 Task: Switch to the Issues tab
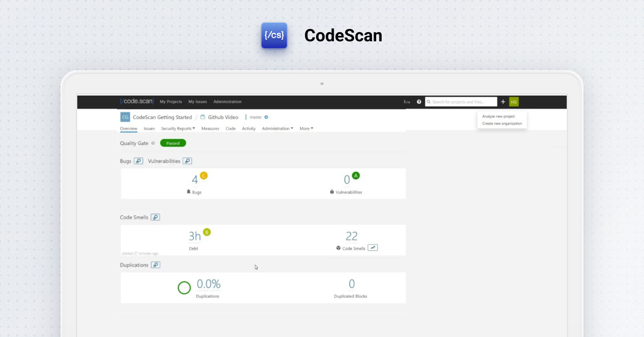point(149,129)
